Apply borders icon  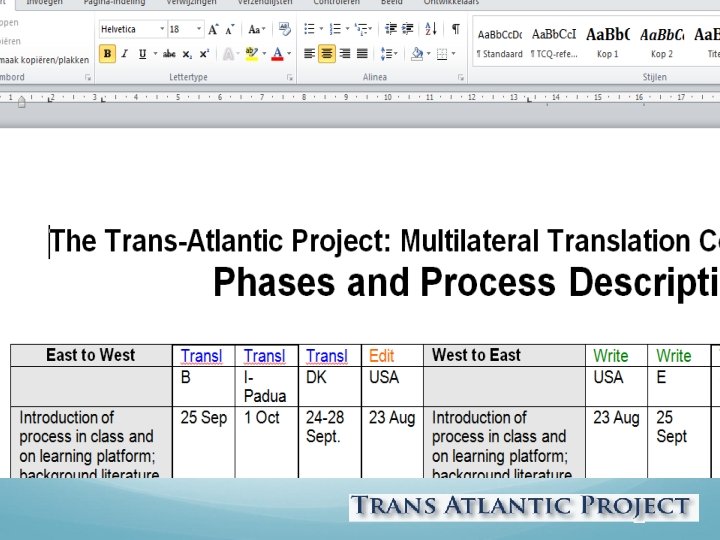click(x=442, y=54)
